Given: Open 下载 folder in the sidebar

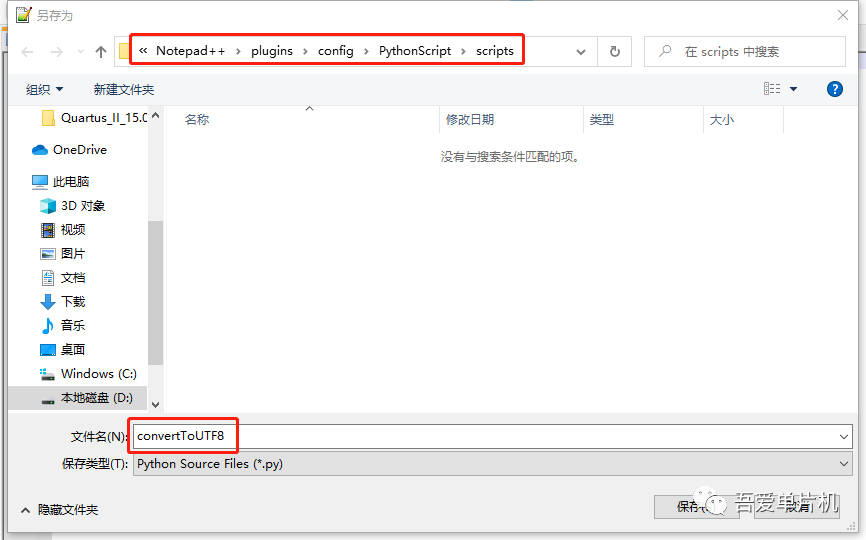Looking at the screenshot, I should (x=63, y=301).
